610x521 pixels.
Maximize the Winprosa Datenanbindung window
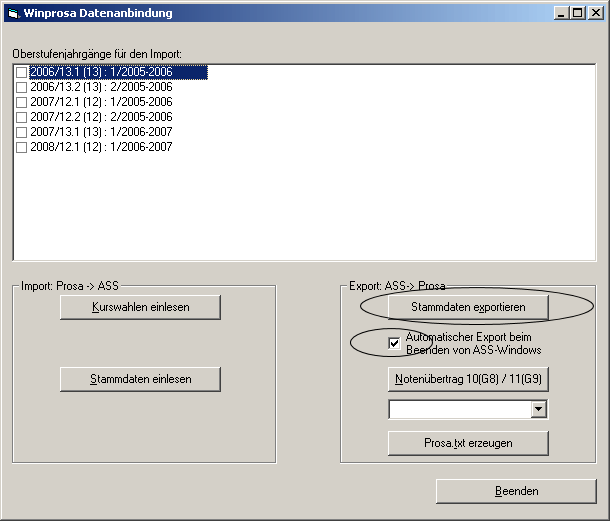pos(577,13)
